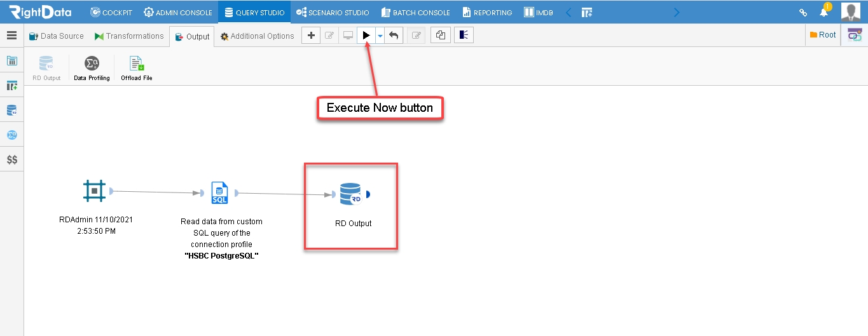Click the start node with RDAdmin timestamp
Screen dimensions: 868x336
coord(94,191)
